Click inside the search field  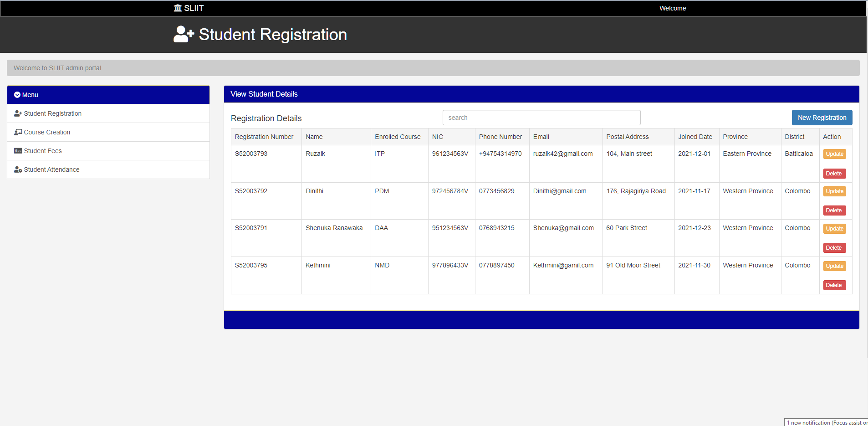coord(541,117)
